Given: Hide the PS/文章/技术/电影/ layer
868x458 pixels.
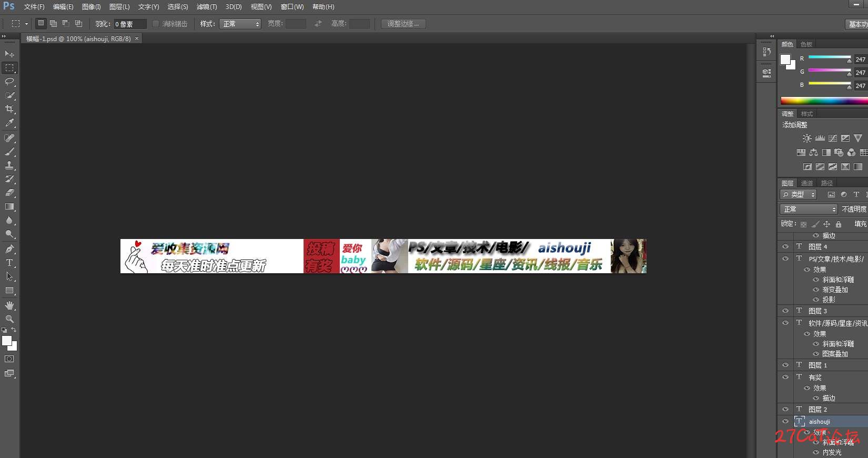Looking at the screenshot, I should pyautogui.click(x=785, y=258).
